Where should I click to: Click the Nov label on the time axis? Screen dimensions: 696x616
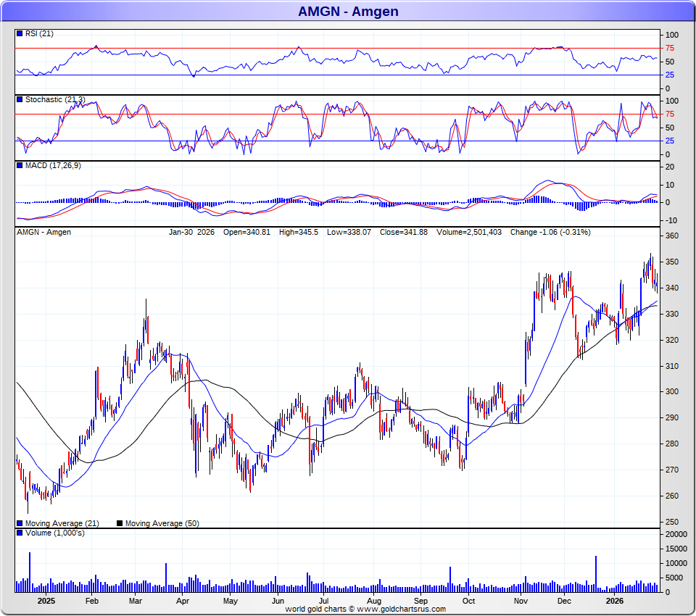521,601
